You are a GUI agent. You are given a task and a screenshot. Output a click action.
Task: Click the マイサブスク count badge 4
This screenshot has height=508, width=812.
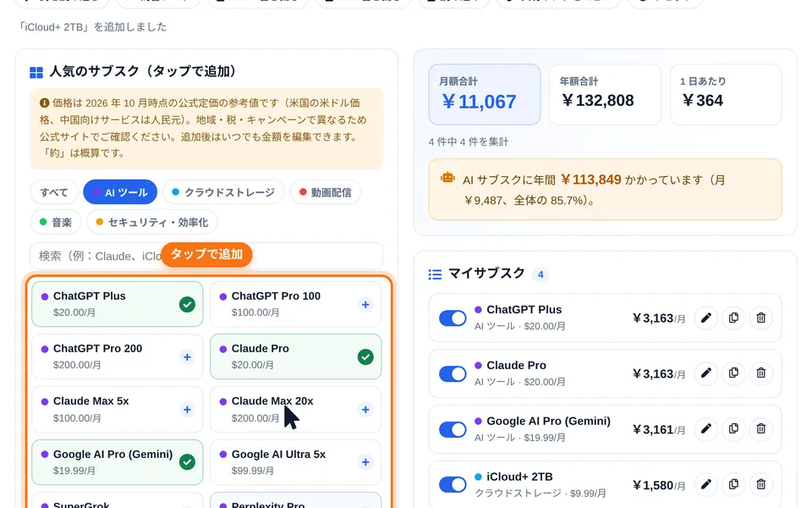coord(540,274)
